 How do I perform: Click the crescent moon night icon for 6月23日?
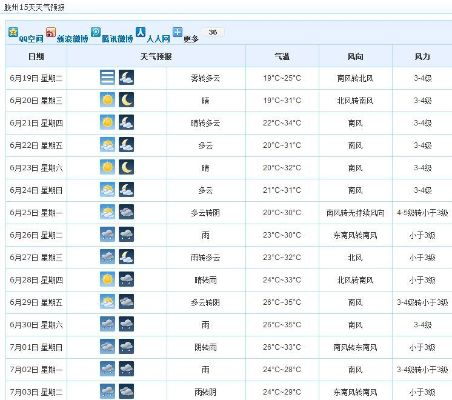(x=126, y=167)
